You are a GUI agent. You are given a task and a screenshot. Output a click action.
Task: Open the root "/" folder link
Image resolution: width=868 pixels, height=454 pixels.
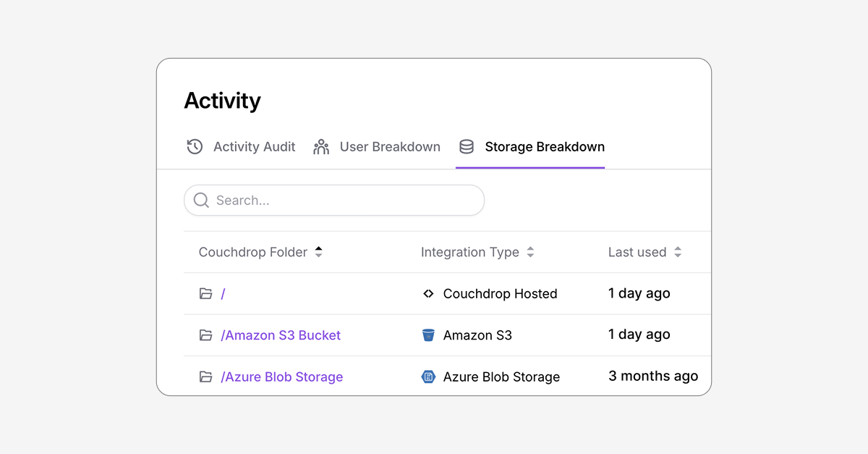pos(223,294)
